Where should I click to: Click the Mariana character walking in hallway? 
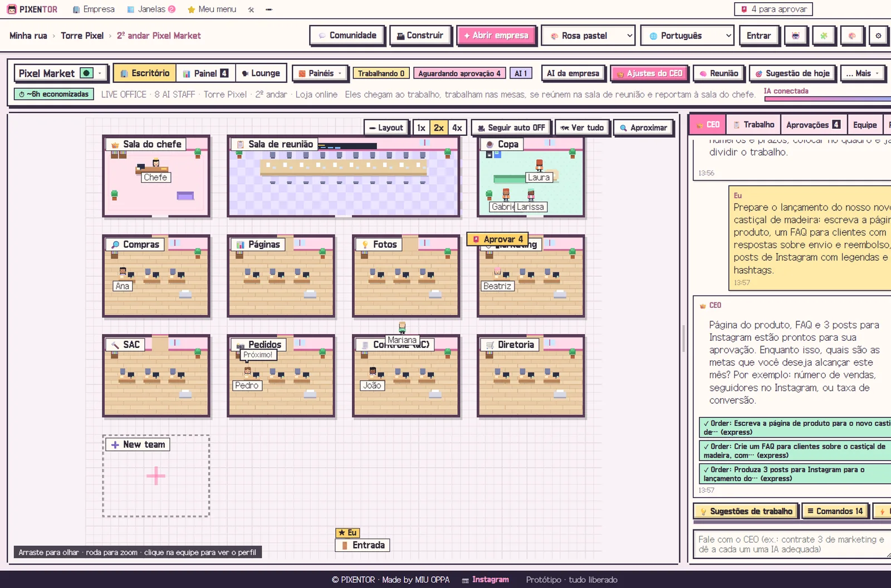pos(402,327)
